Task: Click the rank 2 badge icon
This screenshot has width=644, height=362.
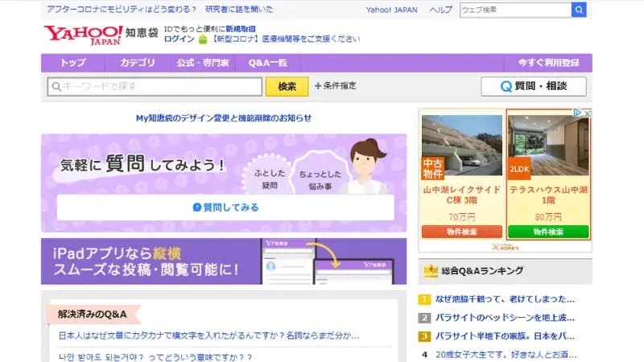Action: click(424, 318)
